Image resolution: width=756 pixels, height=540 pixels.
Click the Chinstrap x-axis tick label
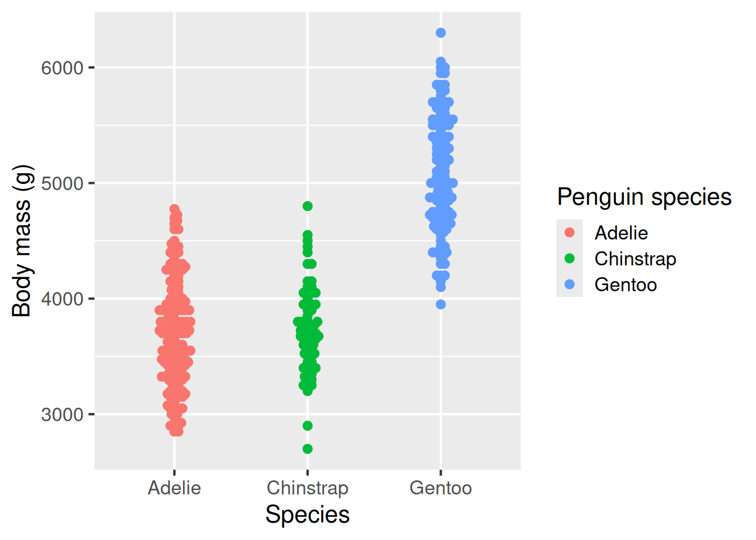click(307, 488)
